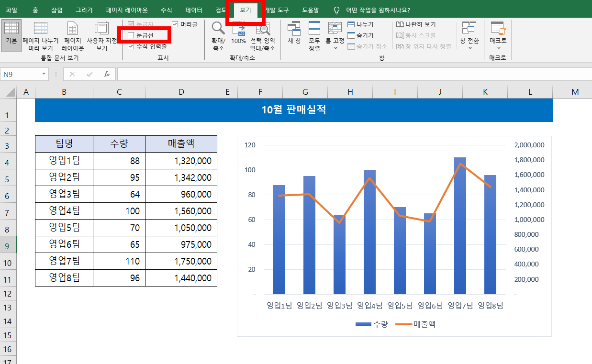Screen dimensions: 592x364
Task: Click cell with value 110
Action: pyautogui.click(x=119, y=261)
